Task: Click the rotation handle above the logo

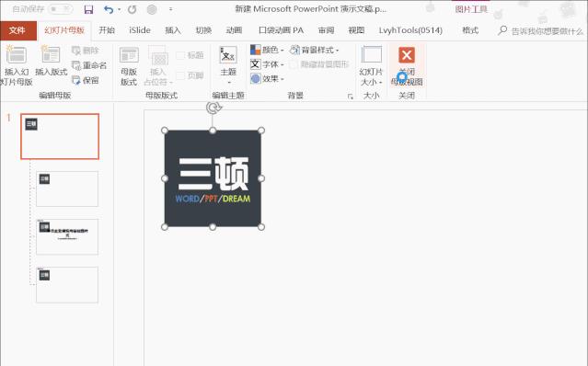Action: [x=213, y=108]
